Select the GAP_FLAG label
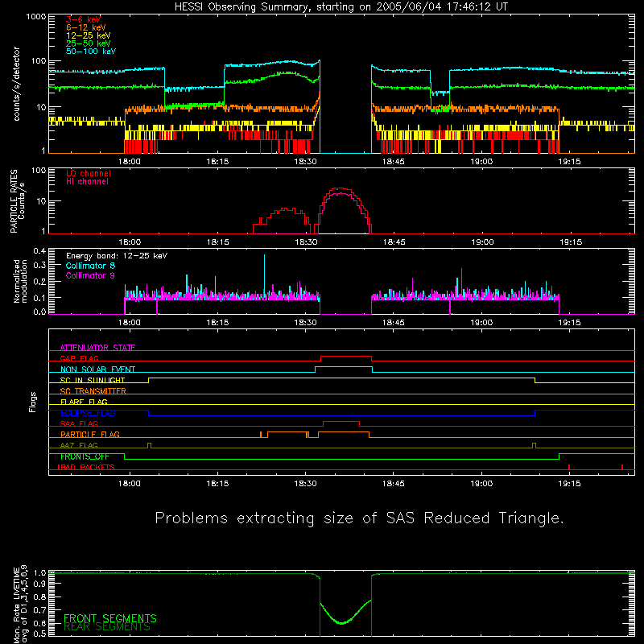The image size is (644, 644). pos(79,358)
